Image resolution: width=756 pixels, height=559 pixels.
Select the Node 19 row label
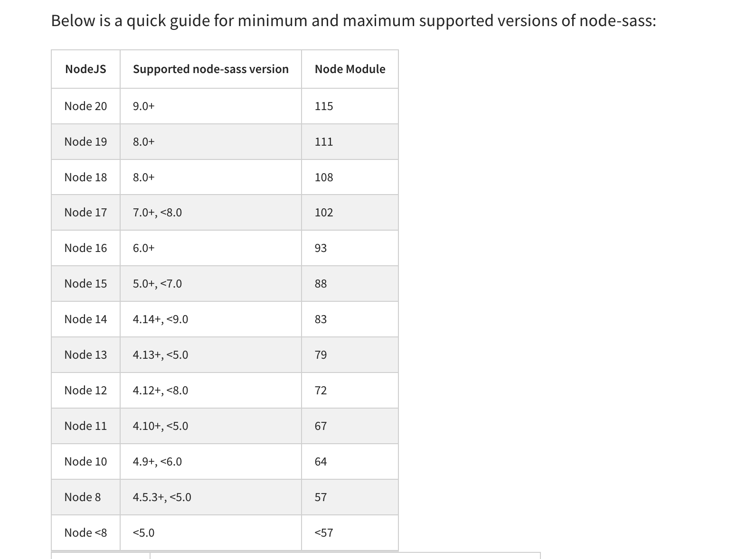tap(85, 142)
